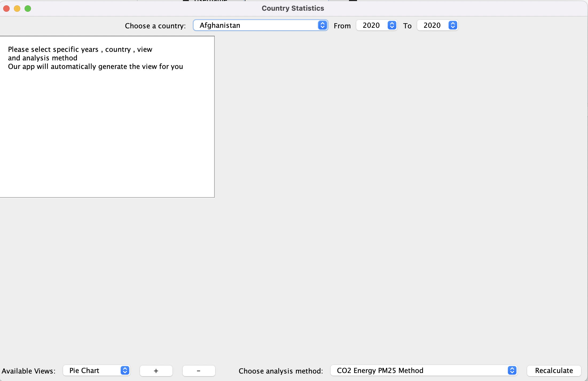588x381 pixels.
Task: Add a view with the plus button
Action: click(x=156, y=371)
